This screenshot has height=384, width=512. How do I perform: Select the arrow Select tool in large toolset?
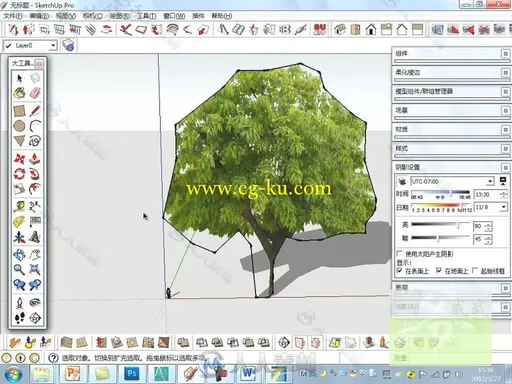coord(19,78)
